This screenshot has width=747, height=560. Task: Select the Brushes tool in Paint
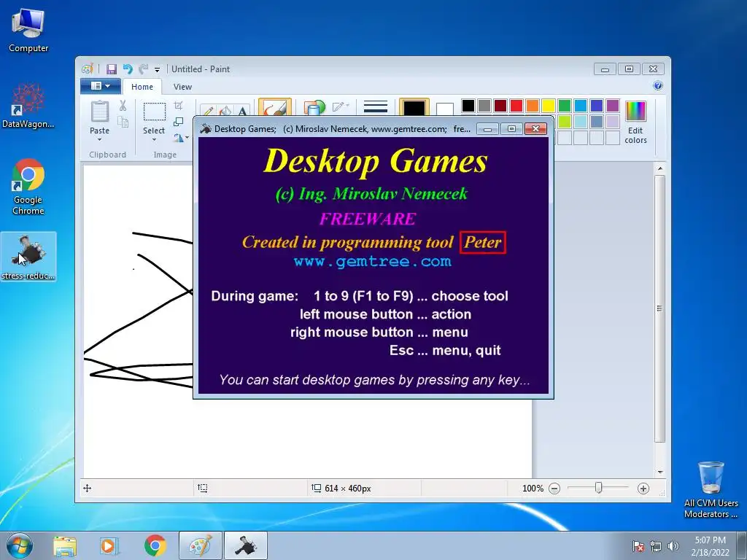point(275,108)
